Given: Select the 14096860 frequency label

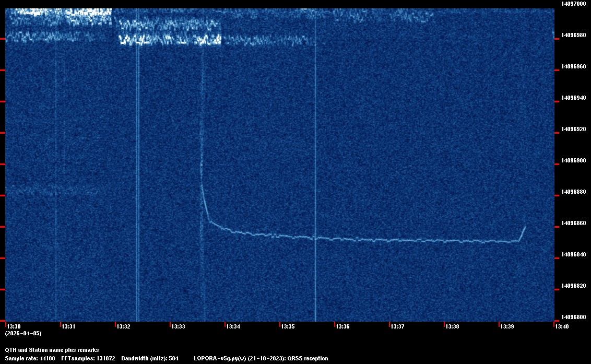Looking at the screenshot, I should (x=573, y=223).
